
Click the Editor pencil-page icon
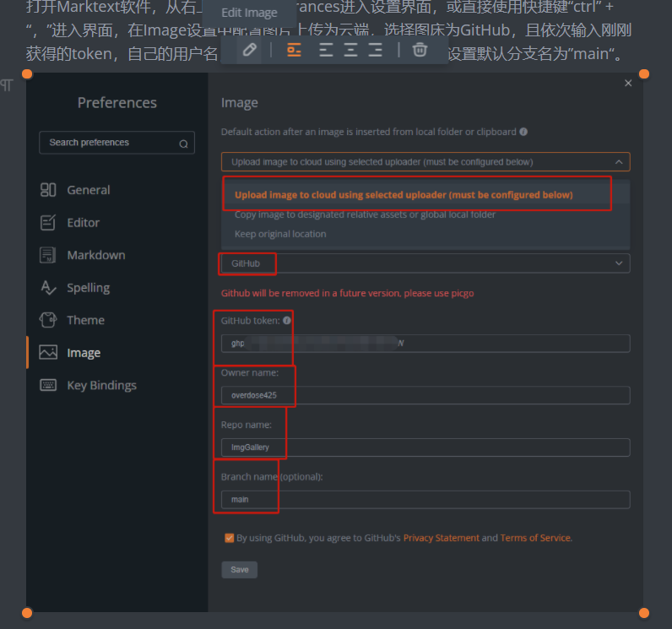pos(48,222)
